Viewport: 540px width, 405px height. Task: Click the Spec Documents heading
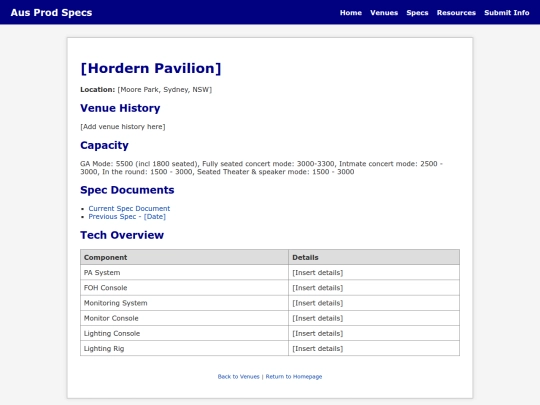coord(127,190)
